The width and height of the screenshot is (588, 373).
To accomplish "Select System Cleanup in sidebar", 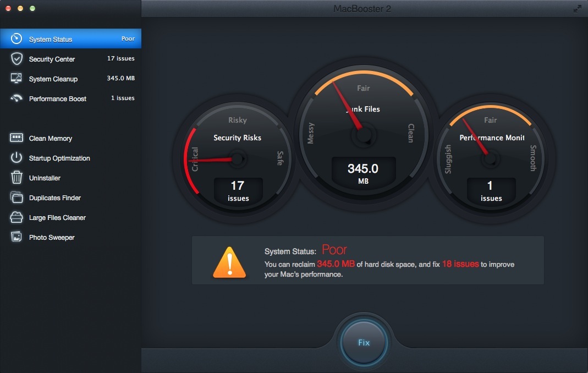I will click(x=53, y=79).
